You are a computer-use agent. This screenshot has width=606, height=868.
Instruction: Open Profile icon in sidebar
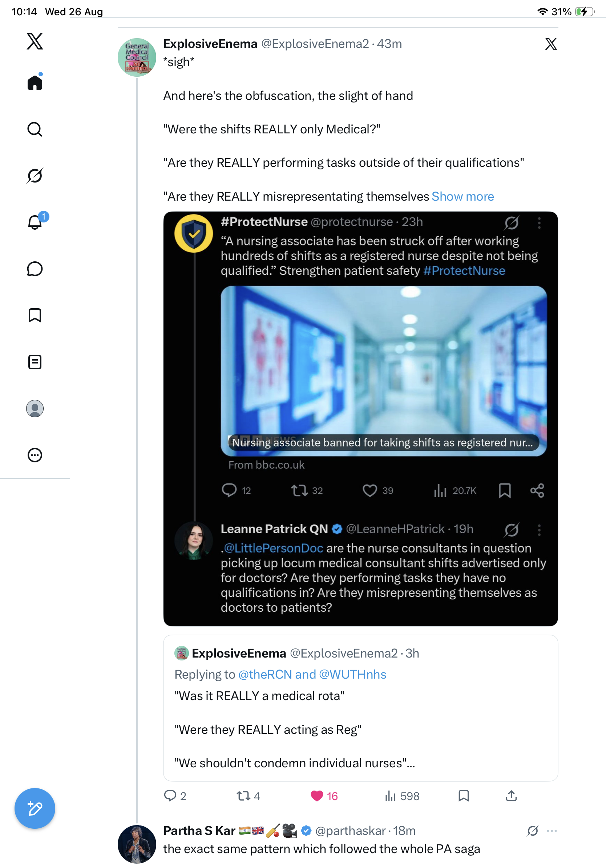pos(35,409)
